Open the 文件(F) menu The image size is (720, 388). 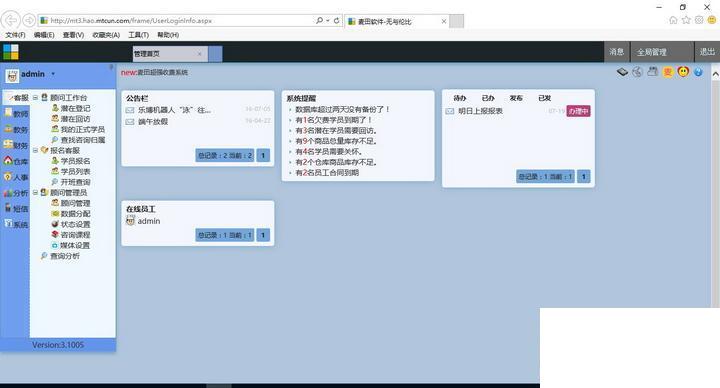15,35
